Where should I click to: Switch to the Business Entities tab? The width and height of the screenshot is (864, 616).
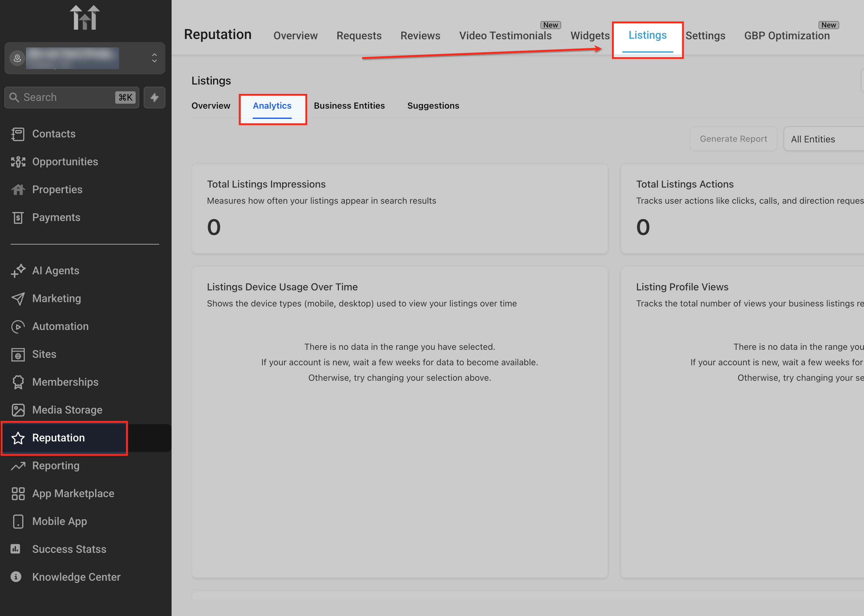349,106
